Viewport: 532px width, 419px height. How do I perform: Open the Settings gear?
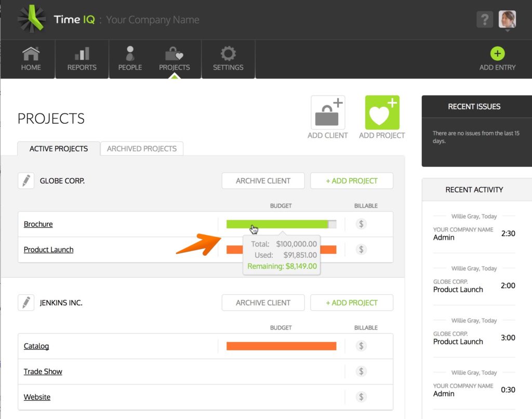pyautogui.click(x=228, y=59)
